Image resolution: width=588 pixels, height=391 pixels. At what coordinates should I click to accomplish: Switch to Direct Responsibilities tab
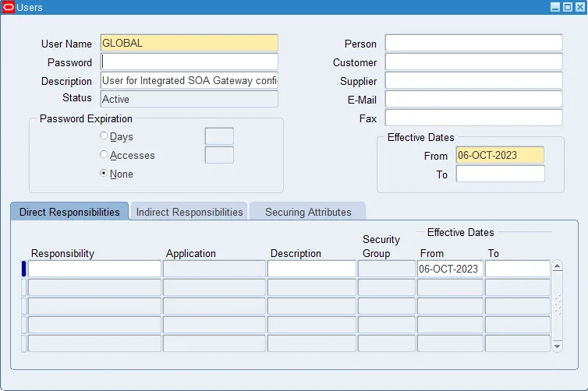(69, 212)
